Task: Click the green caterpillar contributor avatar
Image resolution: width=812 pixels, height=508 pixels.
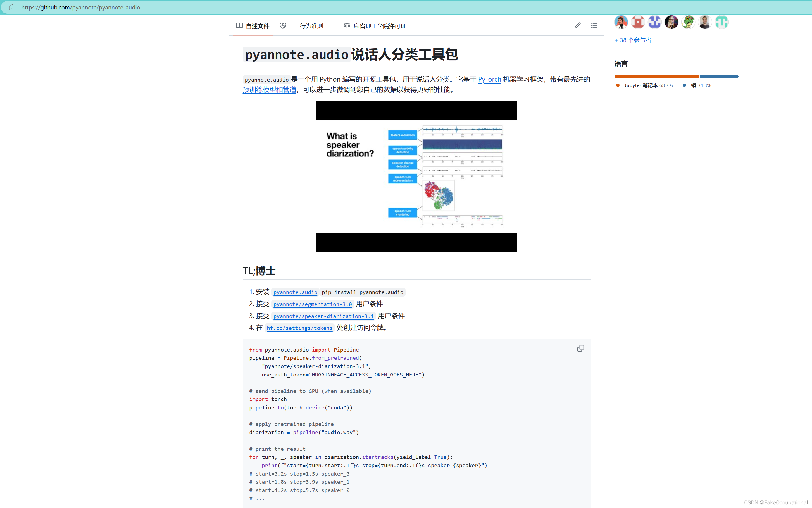Action: coord(688,23)
